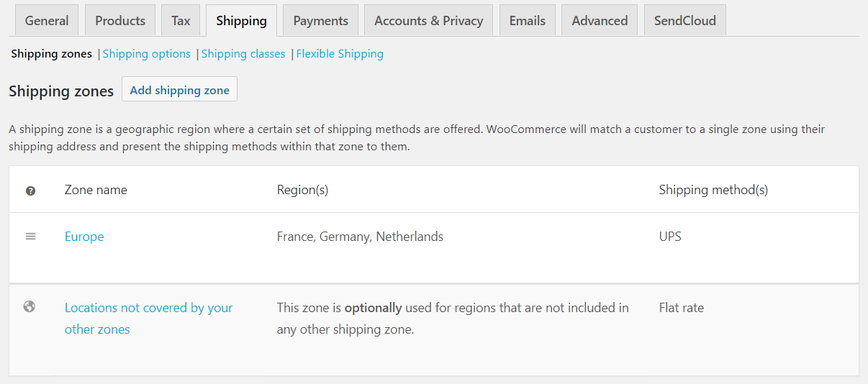The width and height of the screenshot is (868, 384).
Task: Open the Flexible Shipping link
Action: pyautogui.click(x=340, y=54)
